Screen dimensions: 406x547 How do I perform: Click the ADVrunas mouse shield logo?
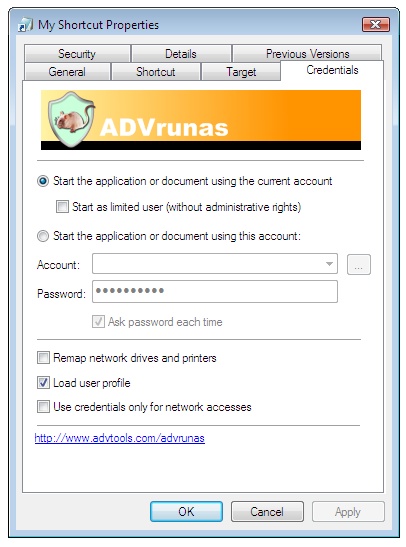point(72,119)
